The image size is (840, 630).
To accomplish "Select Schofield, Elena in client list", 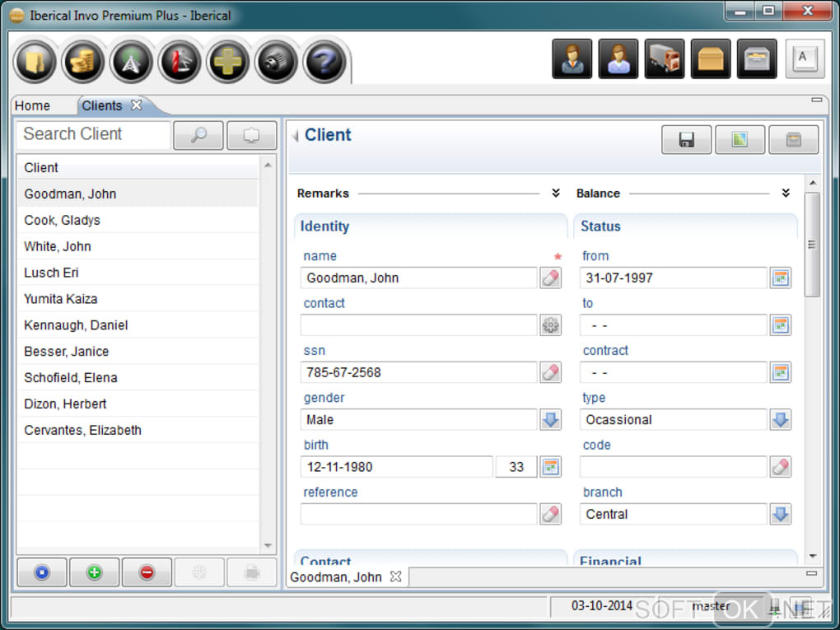I will pyautogui.click(x=138, y=378).
